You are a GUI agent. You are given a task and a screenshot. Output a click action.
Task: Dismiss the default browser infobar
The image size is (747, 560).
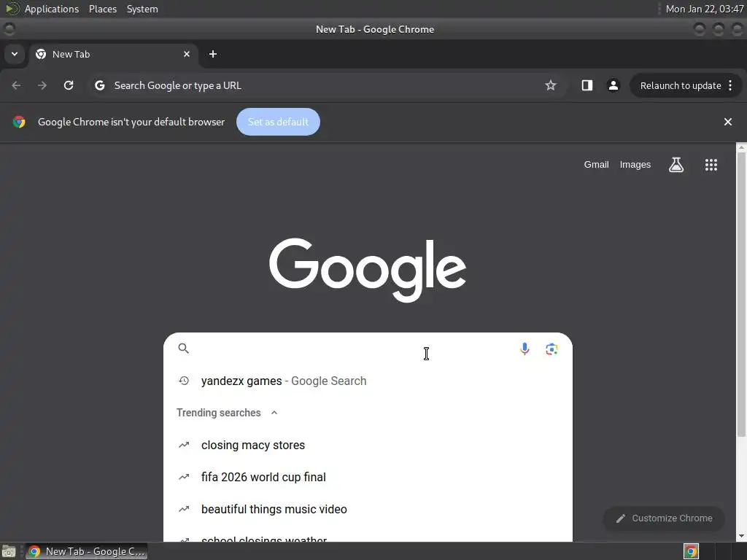click(x=728, y=122)
